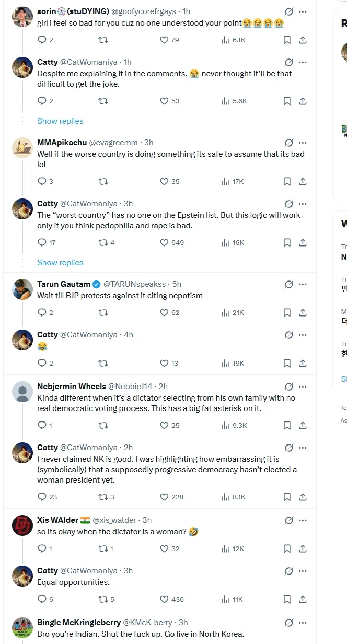The image size is (347, 644).
Task: Toggle like on Catty's laughing emoji reply
Action: point(164,363)
